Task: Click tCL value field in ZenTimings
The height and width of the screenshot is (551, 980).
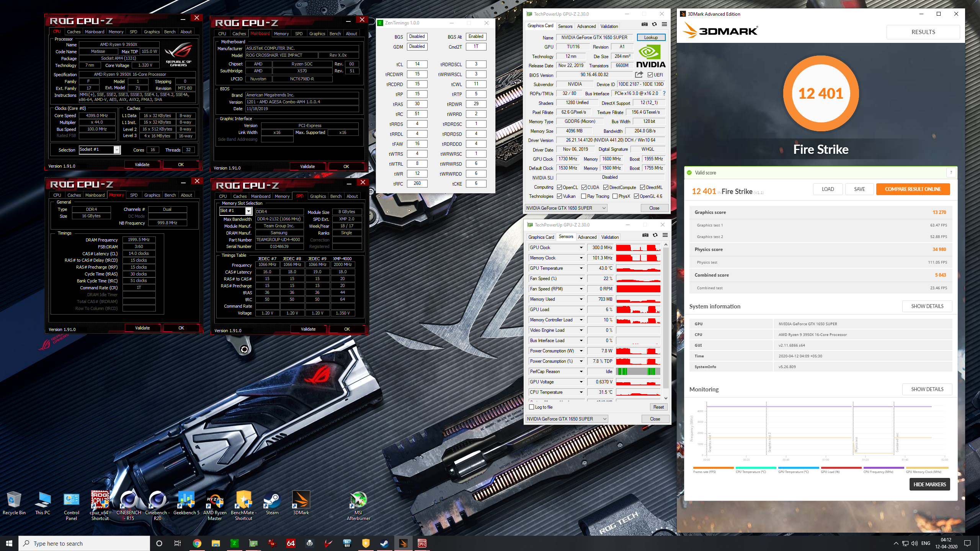Action: (417, 64)
